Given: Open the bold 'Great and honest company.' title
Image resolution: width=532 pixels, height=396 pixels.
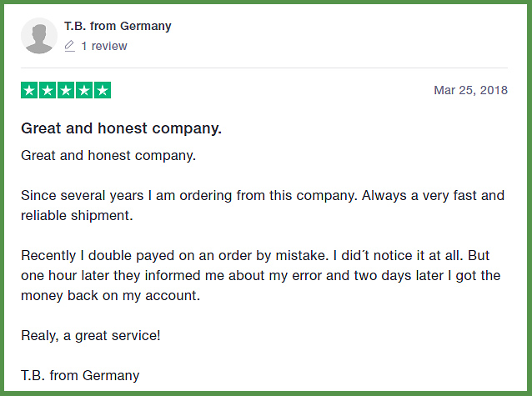Looking at the screenshot, I should [121, 128].
